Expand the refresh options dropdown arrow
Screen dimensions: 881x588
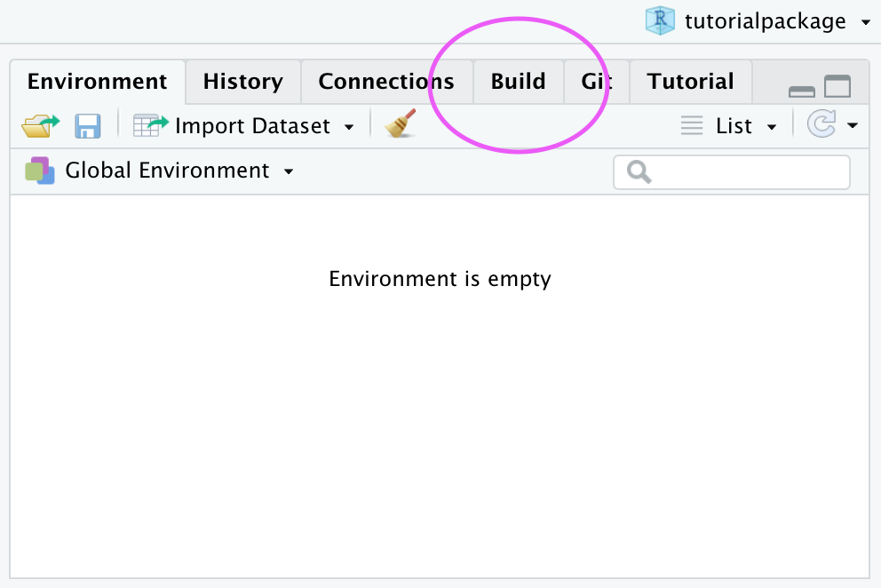click(853, 126)
